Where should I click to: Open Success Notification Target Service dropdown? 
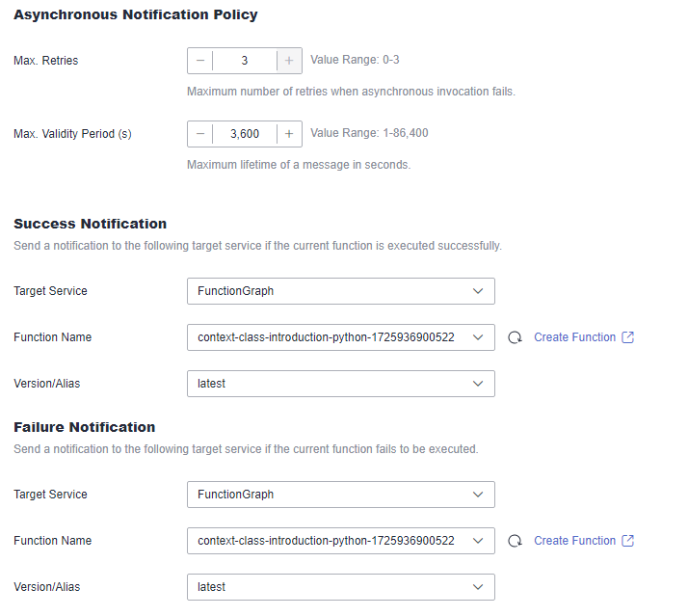341,291
